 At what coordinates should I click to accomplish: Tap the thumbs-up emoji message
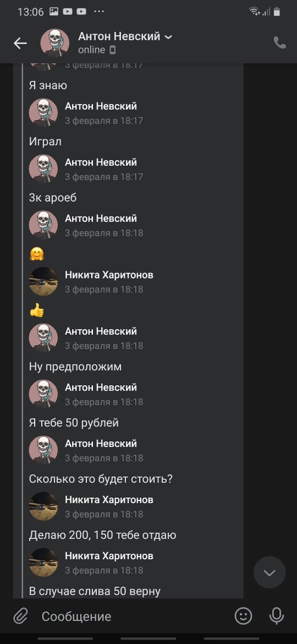click(36, 311)
